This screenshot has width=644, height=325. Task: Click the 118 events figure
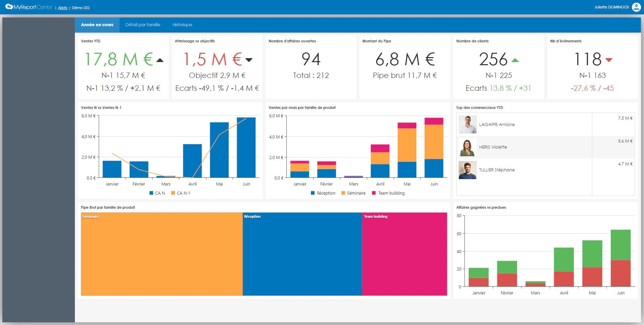pos(588,59)
